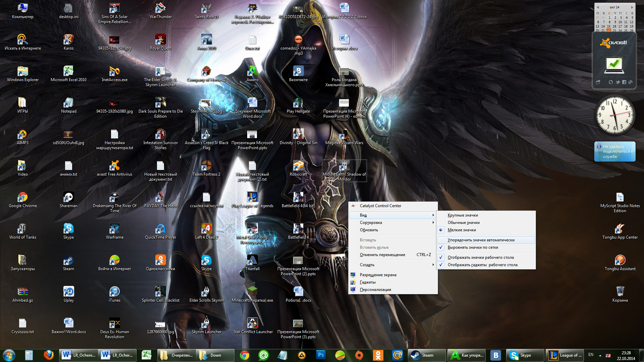
Task: Select Minecraft(пиратка).exe icon
Action: pyautogui.click(x=252, y=294)
